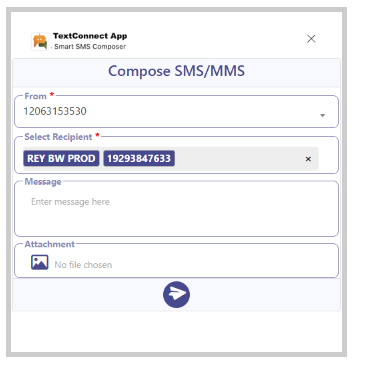Image resolution: width=368 pixels, height=369 pixels.
Task: Choose an image attachment via picture icon
Action: [x=40, y=262]
